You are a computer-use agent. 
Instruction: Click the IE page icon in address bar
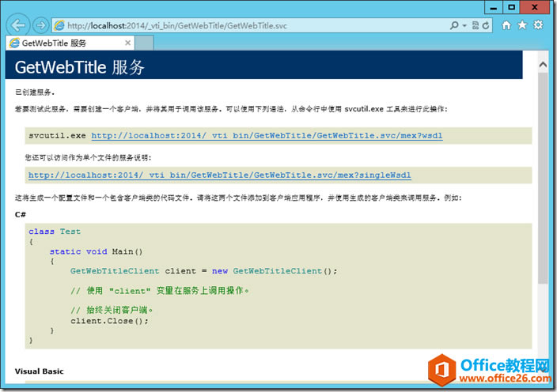(x=59, y=25)
